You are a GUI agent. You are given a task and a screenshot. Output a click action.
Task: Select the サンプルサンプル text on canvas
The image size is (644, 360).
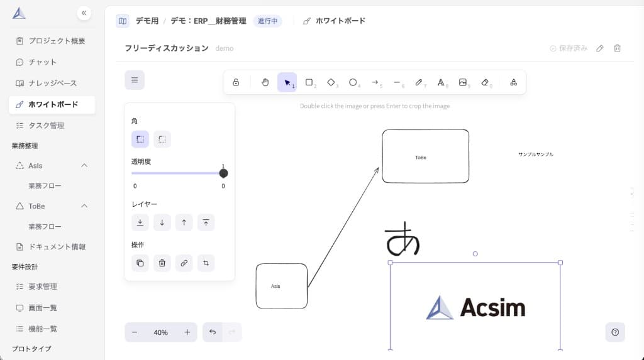pos(536,155)
